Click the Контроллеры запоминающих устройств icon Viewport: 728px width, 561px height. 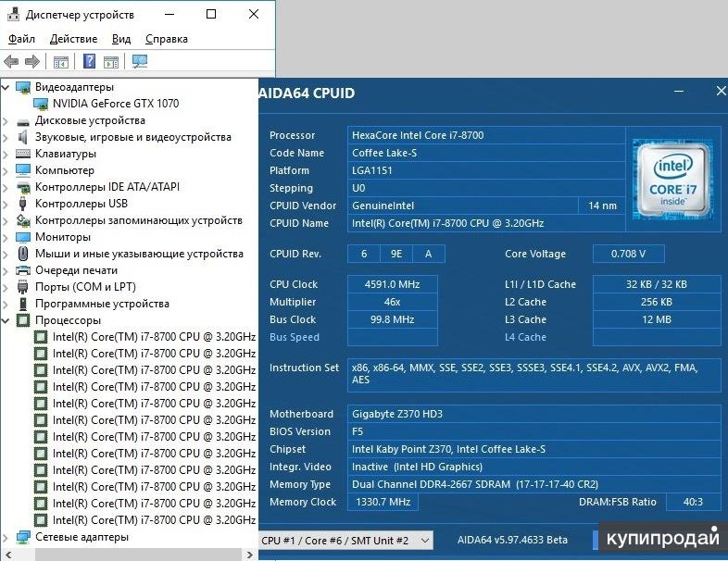[23, 220]
